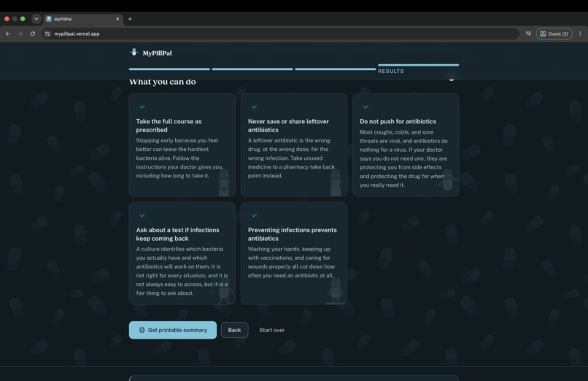The width and height of the screenshot is (588, 381).
Task: Click the Preventing infections prevents antibiotics heading
Action: pyautogui.click(x=292, y=234)
